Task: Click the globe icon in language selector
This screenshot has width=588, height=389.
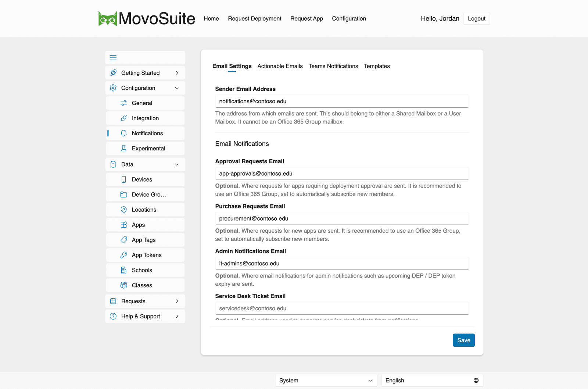Action: [476, 381]
